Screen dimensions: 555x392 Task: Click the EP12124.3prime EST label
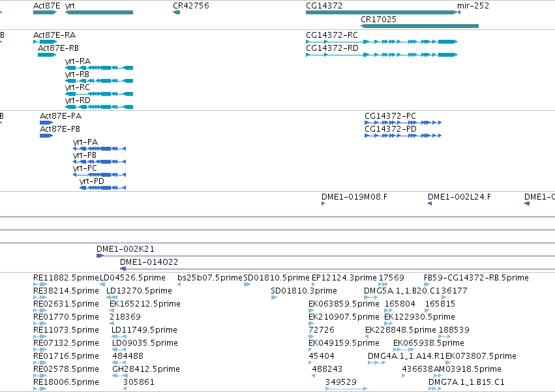pyautogui.click(x=344, y=278)
